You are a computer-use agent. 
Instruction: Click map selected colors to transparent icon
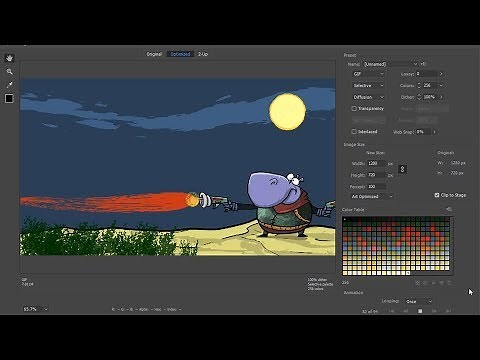(x=417, y=283)
